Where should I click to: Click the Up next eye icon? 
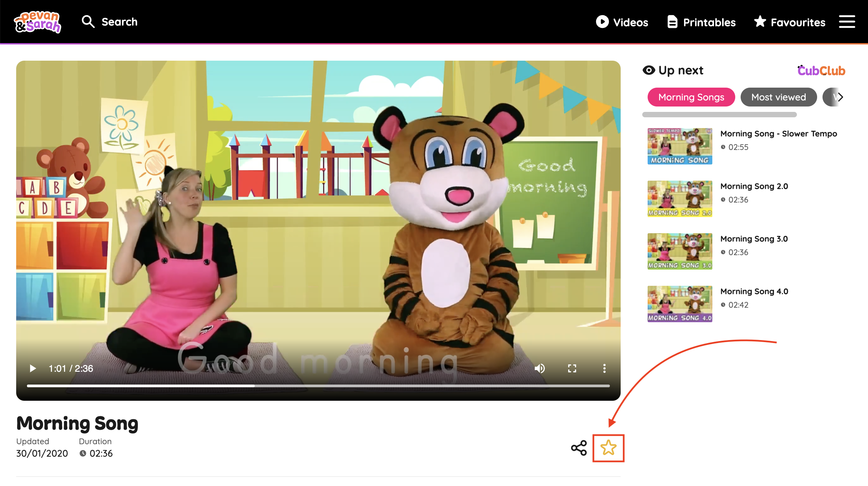click(x=649, y=70)
